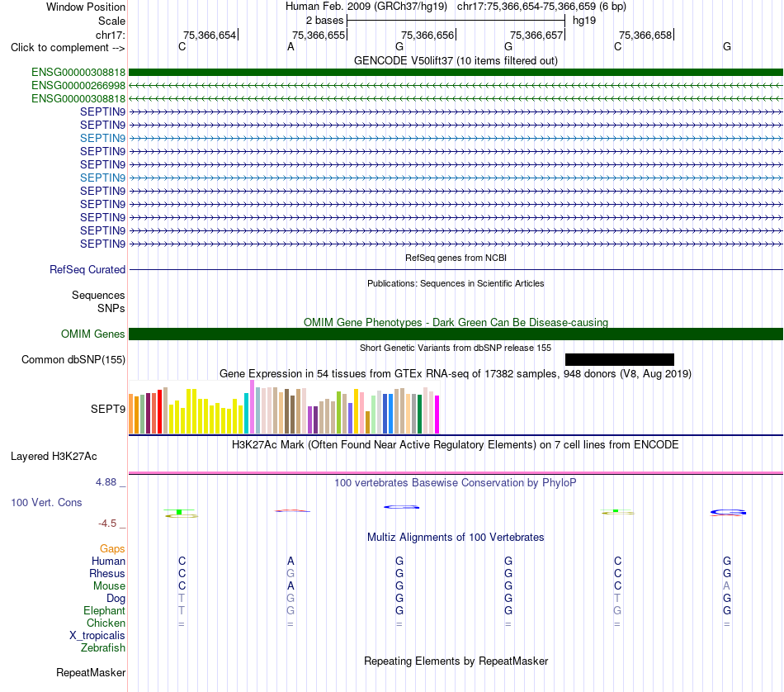This screenshot has height=692, width=784.
Task: Open 'Publications: Sequences in Scientific Articles' title
Action: pyautogui.click(x=456, y=283)
